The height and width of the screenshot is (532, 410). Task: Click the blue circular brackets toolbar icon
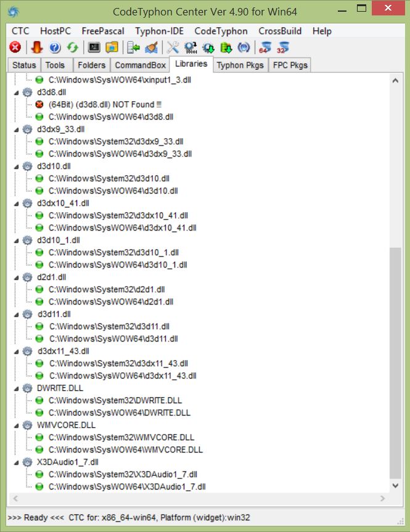pos(244,47)
